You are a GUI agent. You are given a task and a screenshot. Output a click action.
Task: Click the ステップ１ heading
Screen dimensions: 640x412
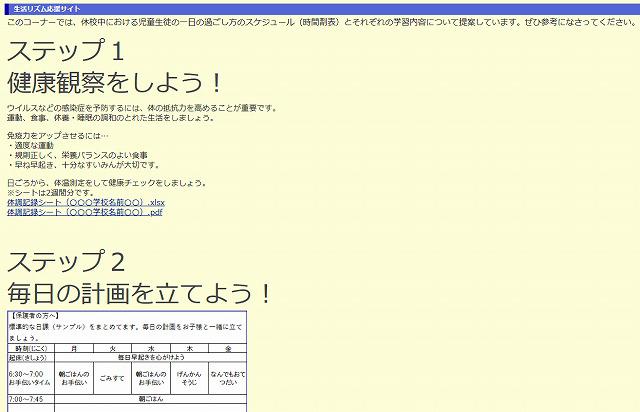pos(66,51)
